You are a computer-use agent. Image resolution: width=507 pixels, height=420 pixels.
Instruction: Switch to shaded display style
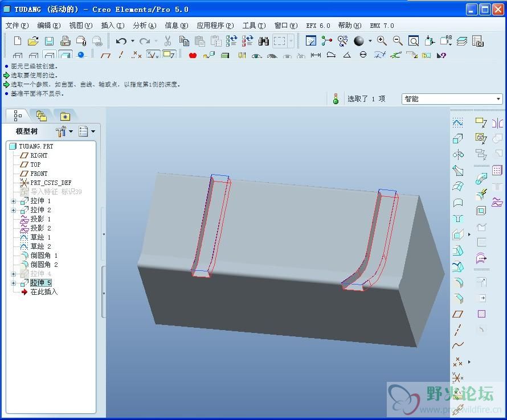tap(66, 55)
